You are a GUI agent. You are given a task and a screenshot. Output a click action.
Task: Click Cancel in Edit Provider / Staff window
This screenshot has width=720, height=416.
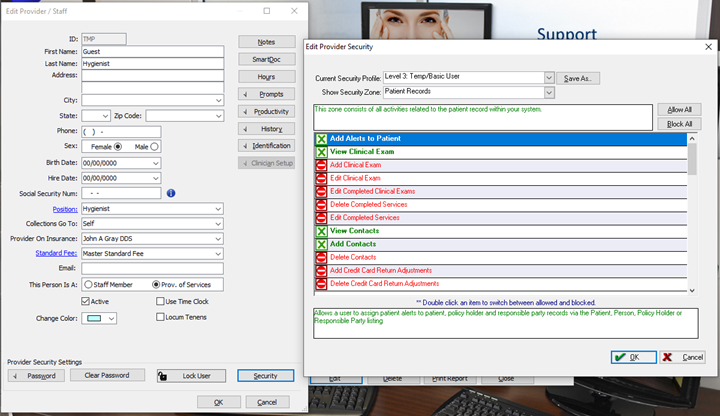coord(267,402)
